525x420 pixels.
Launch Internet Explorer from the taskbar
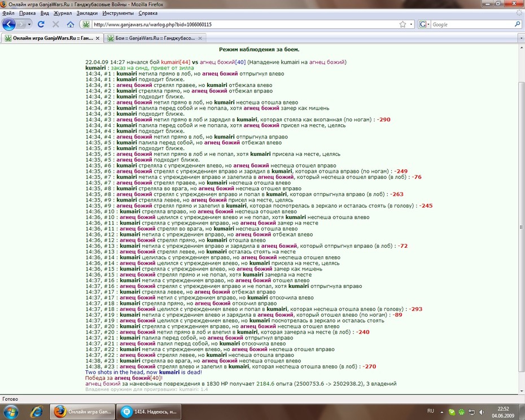36,412
